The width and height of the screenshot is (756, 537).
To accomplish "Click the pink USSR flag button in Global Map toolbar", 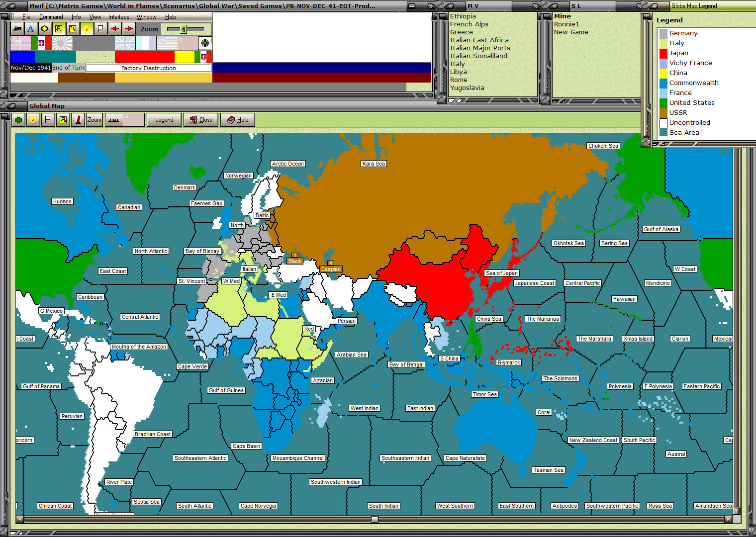I will [134, 120].
